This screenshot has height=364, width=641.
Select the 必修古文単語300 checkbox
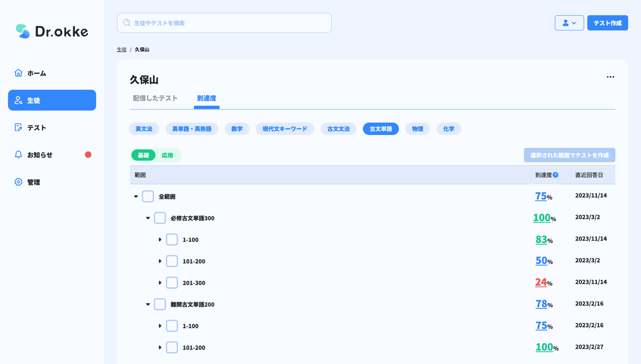point(160,218)
